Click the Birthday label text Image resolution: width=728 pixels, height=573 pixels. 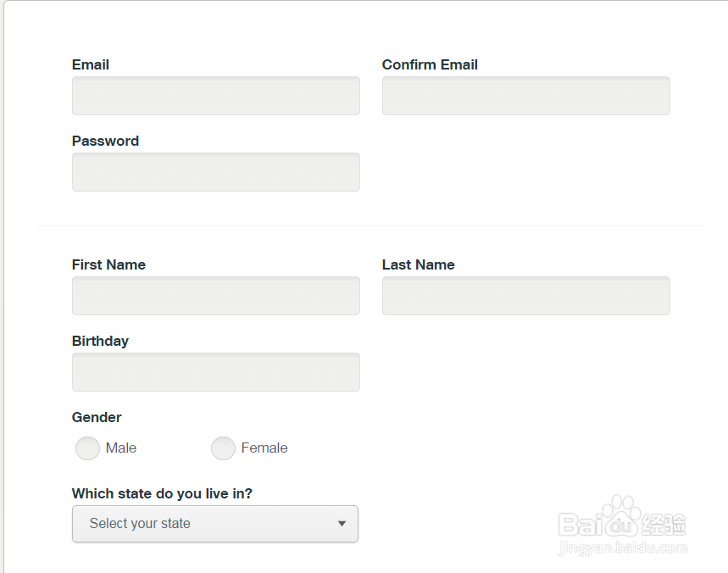pyautogui.click(x=100, y=341)
